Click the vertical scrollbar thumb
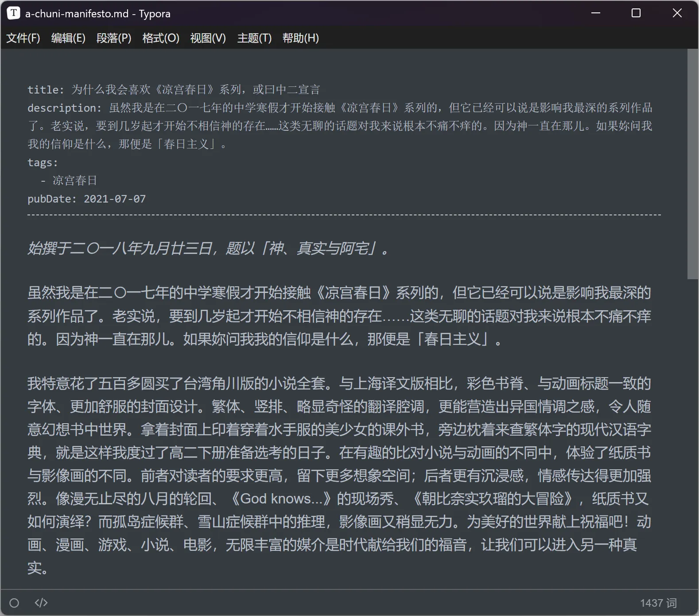The image size is (699, 616). 693,164
